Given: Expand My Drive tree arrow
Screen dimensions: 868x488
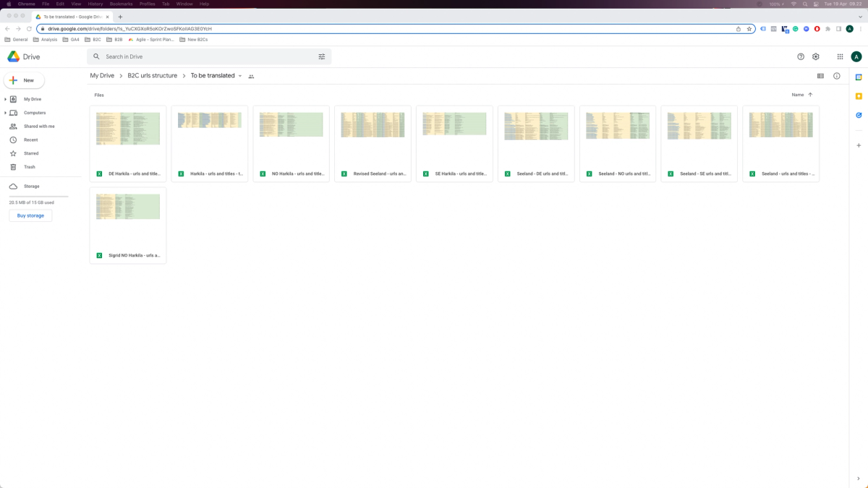Looking at the screenshot, I should pyautogui.click(x=6, y=99).
